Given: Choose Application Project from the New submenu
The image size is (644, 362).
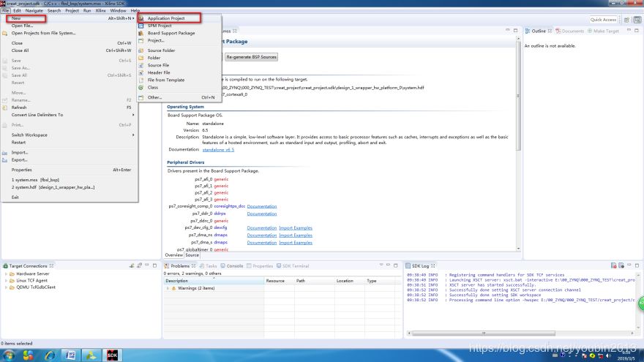Looking at the screenshot, I should pos(166,18).
